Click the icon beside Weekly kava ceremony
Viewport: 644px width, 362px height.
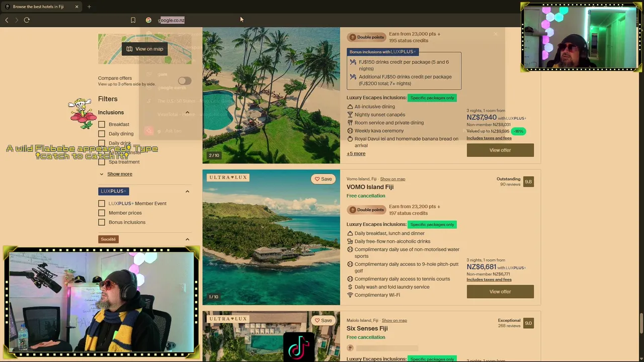coord(350,131)
